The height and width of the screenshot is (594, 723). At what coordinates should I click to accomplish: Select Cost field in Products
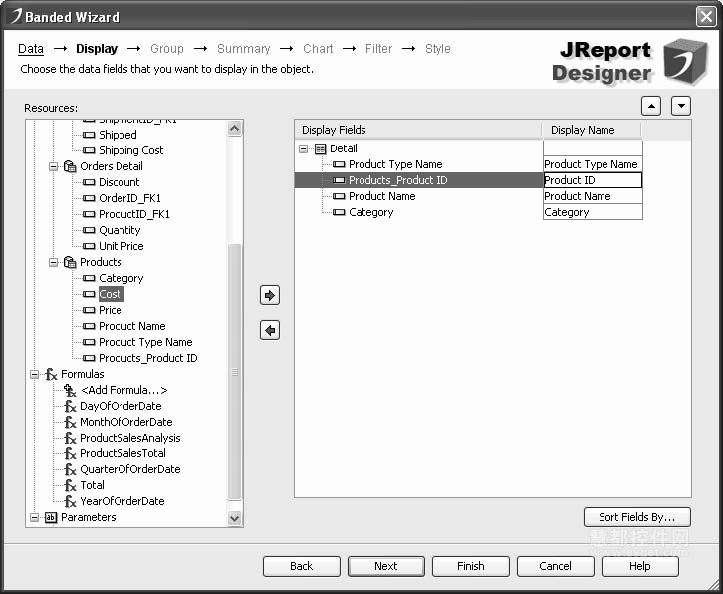110,294
